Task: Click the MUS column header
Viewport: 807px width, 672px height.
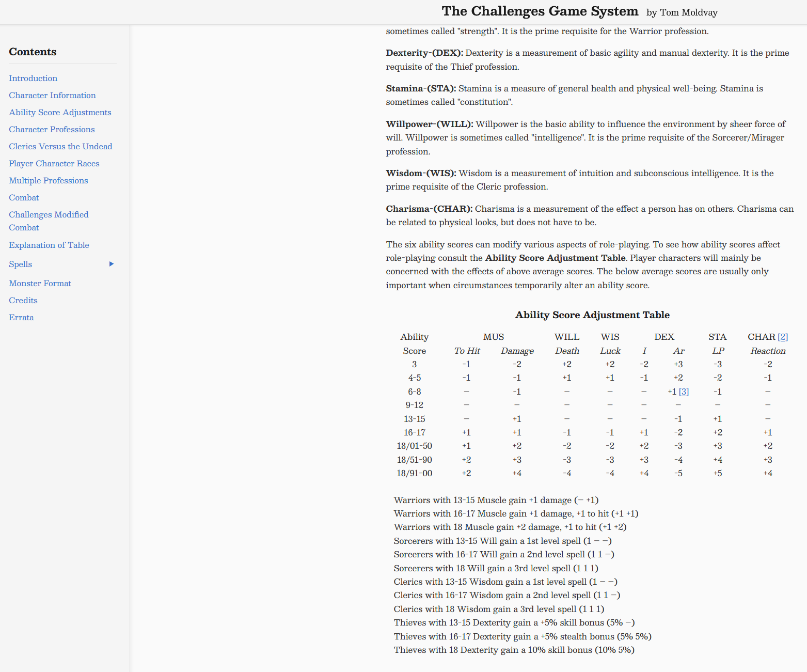Action: click(494, 337)
